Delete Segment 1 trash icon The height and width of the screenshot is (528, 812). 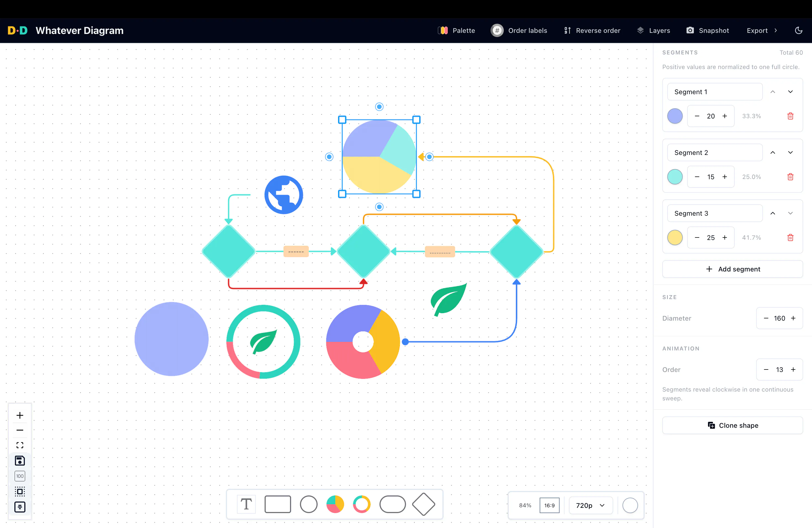[x=790, y=116]
